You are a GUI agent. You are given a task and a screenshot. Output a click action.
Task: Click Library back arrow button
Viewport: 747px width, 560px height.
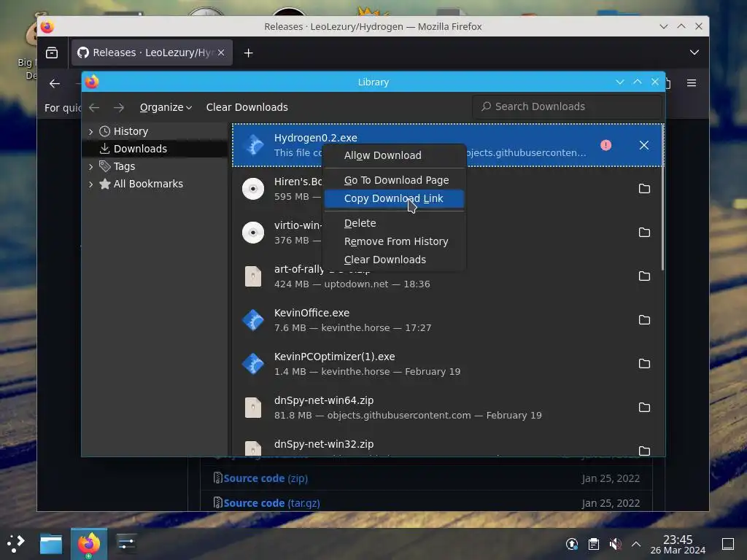(94, 108)
